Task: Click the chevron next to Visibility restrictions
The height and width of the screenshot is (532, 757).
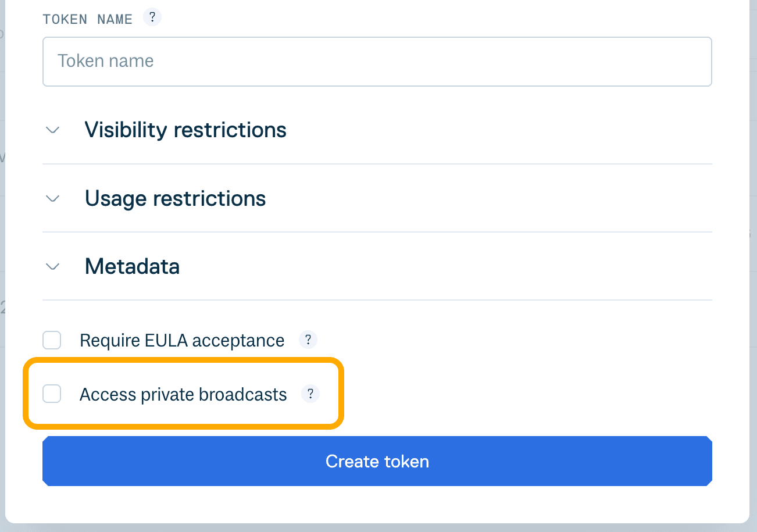Action: 52,130
